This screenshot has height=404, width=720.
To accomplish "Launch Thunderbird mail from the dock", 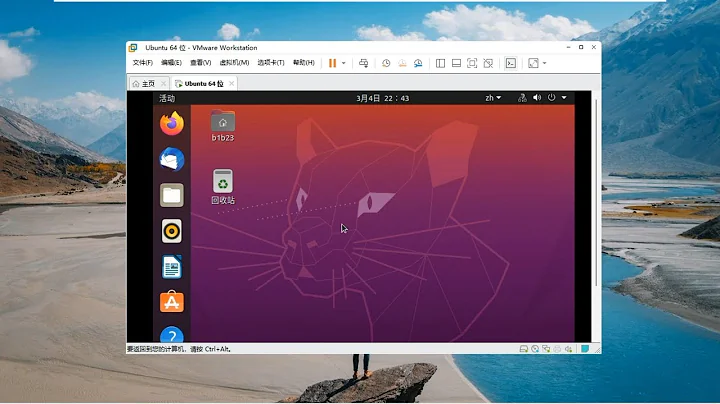I will pyautogui.click(x=172, y=159).
